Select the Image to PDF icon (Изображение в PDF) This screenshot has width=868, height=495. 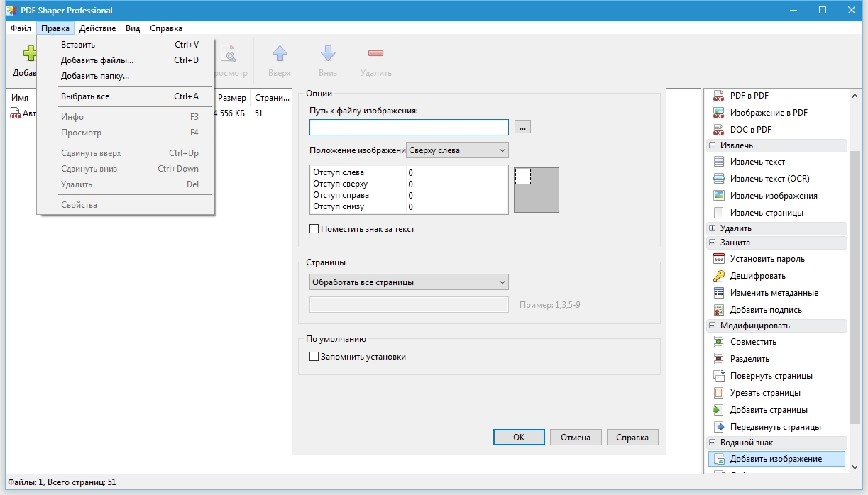pos(718,113)
